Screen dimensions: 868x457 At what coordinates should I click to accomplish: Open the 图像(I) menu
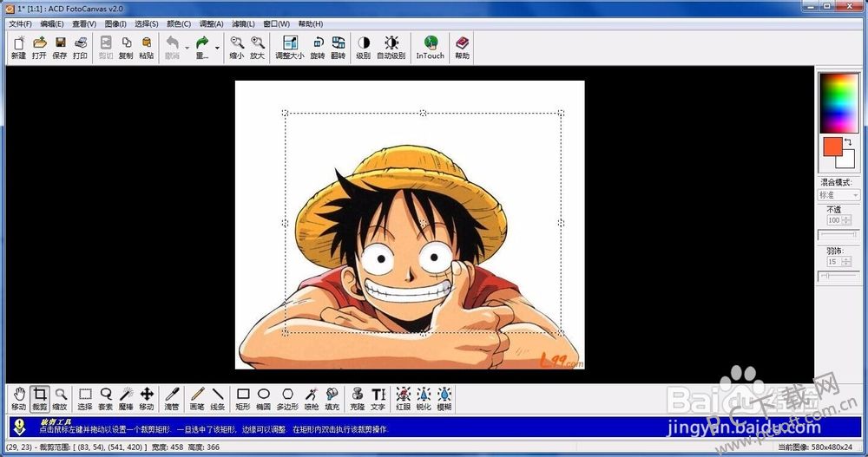(x=115, y=23)
